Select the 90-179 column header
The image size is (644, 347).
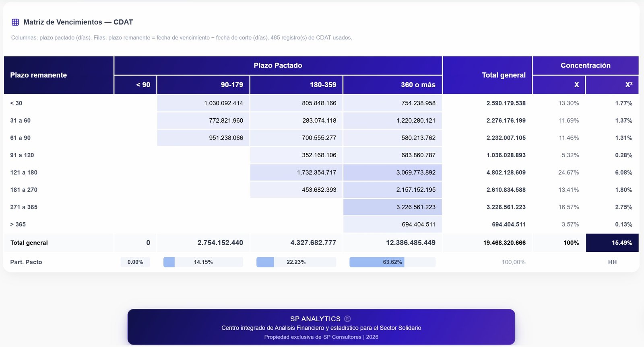(x=203, y=85)
